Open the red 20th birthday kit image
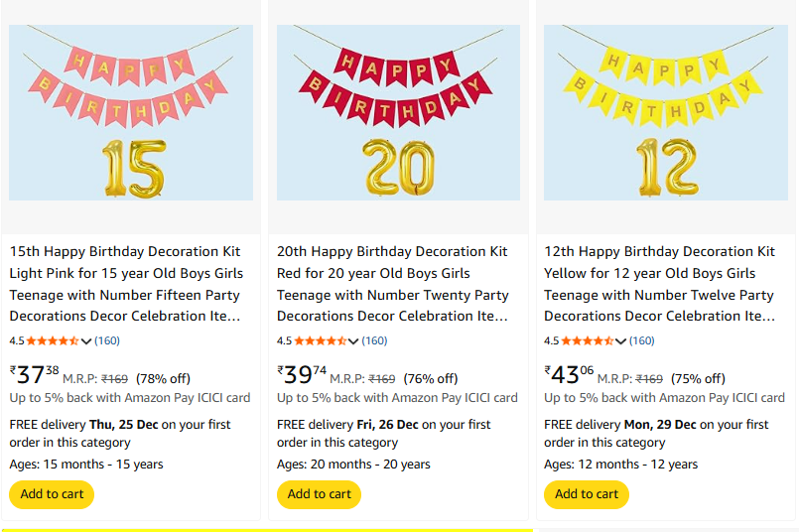Image resolution: width=799 pixels, height=532 pixels. [398, 113]
